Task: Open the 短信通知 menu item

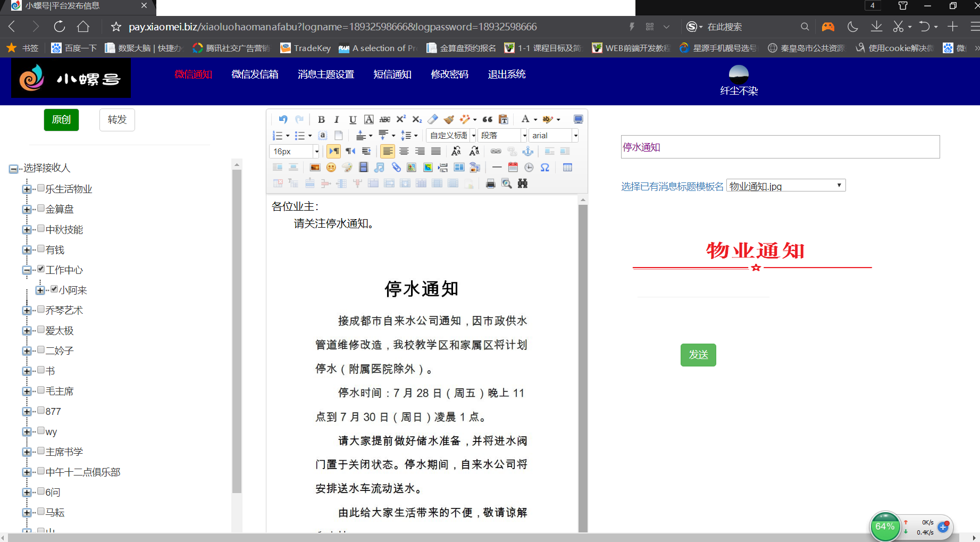Action: point(392,74)
